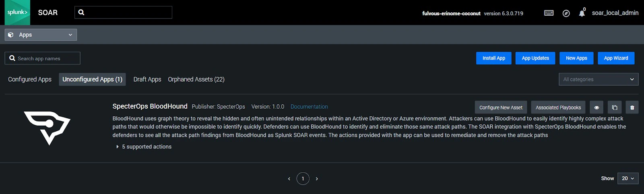Expand 5 supported actions
Viewport: 644px width, 194px height.
point(144,147)
